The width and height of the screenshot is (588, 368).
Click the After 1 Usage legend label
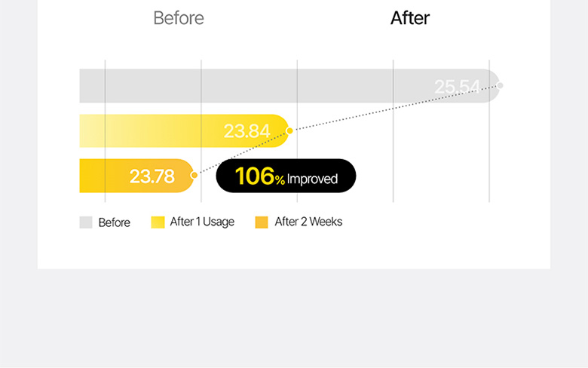click(202, 222)
